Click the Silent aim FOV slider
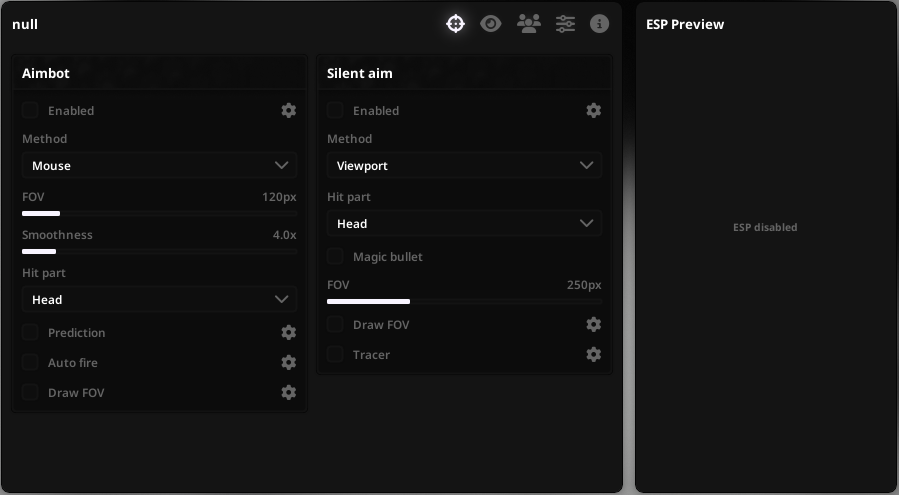Image resolution: width=899 pixels, height=495 pixels. coord(464,301)
